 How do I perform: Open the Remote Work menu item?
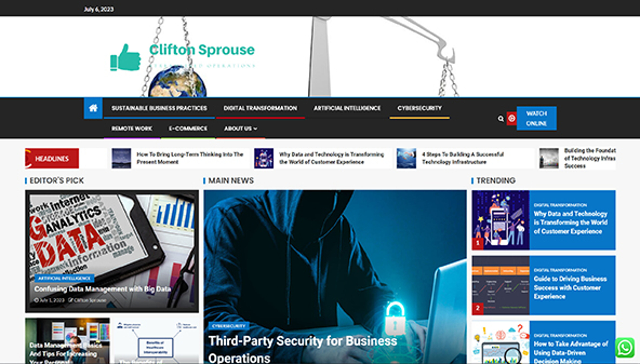pyautogui.click(x=132, y=129)
